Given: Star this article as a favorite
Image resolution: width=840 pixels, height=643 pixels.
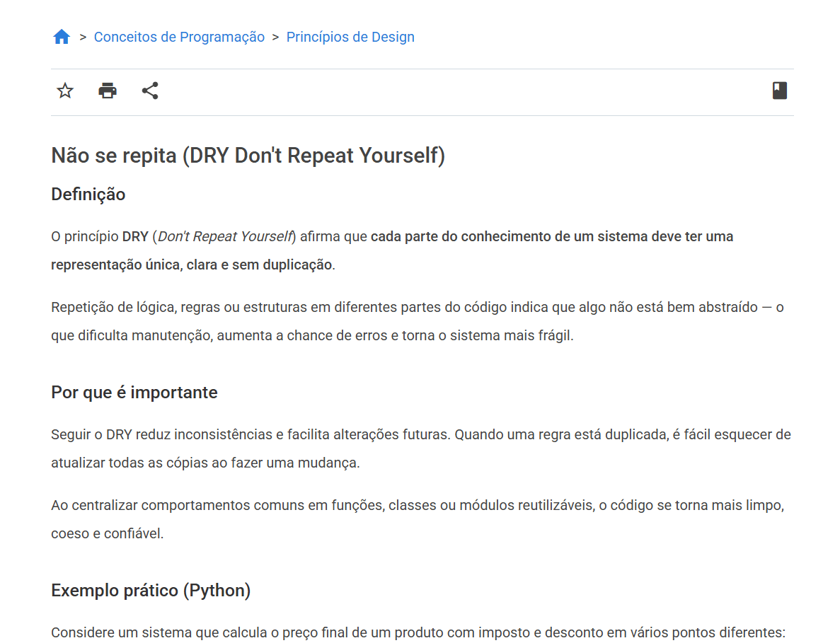Looking at the screenshot, I should coord(64,91).
